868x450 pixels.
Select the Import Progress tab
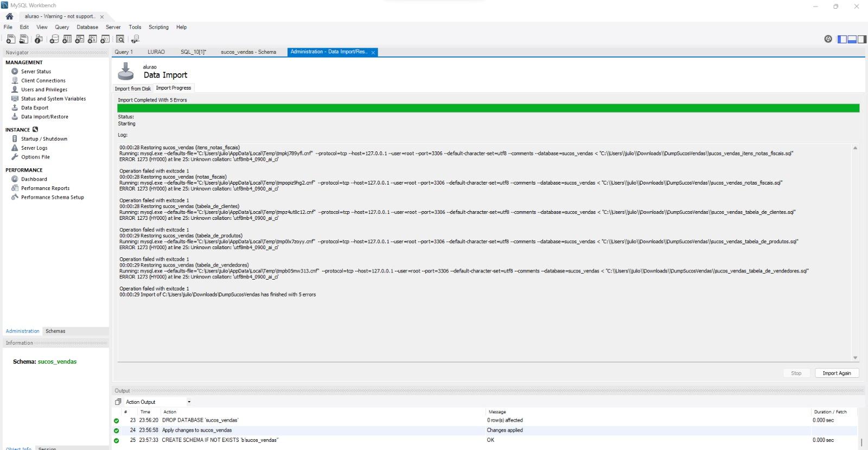click(x=173, y=88)
